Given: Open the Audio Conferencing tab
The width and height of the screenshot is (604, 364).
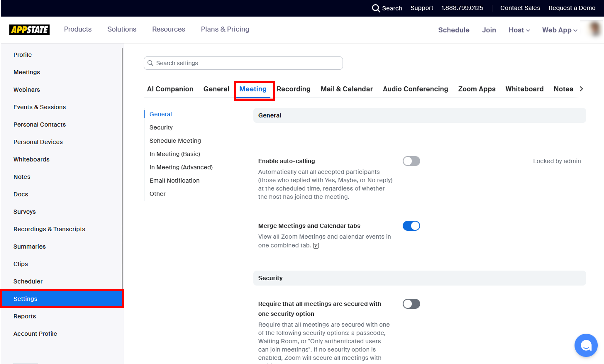Looking at the screenshot, I should point(415,89).
